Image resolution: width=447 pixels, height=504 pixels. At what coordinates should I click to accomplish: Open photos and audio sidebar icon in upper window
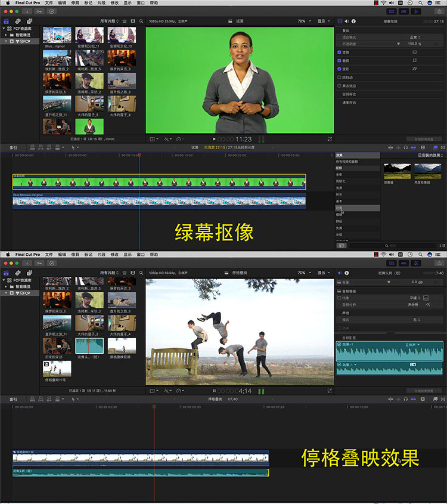(x=18, y=21)
